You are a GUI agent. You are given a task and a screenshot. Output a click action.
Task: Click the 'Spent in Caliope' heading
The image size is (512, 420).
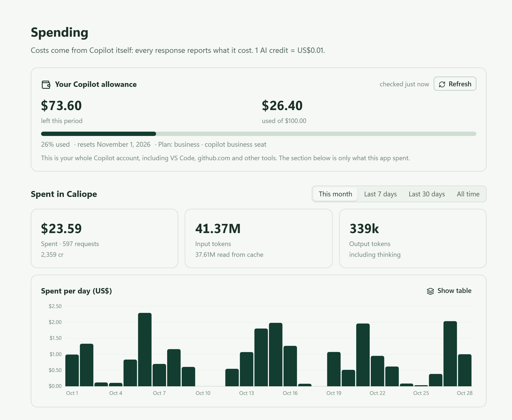click(x=64, y=194)
